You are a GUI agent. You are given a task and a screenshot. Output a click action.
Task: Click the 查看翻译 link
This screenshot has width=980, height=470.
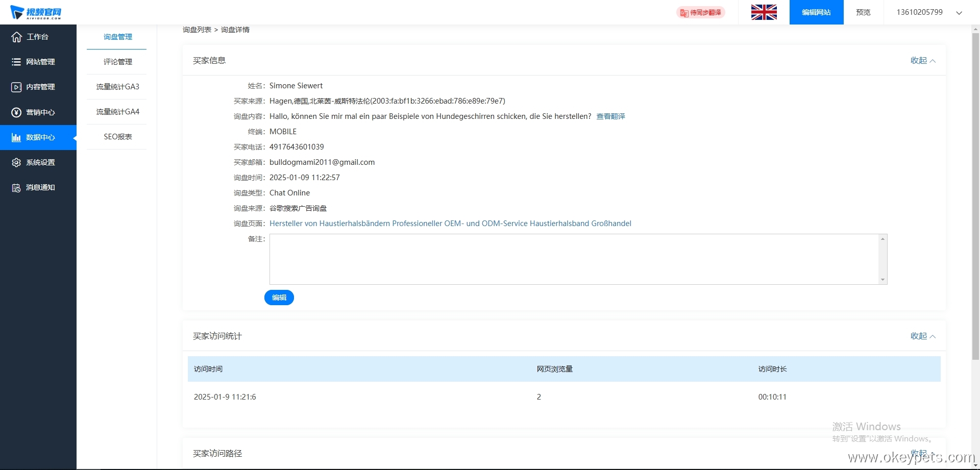(610, 116)
